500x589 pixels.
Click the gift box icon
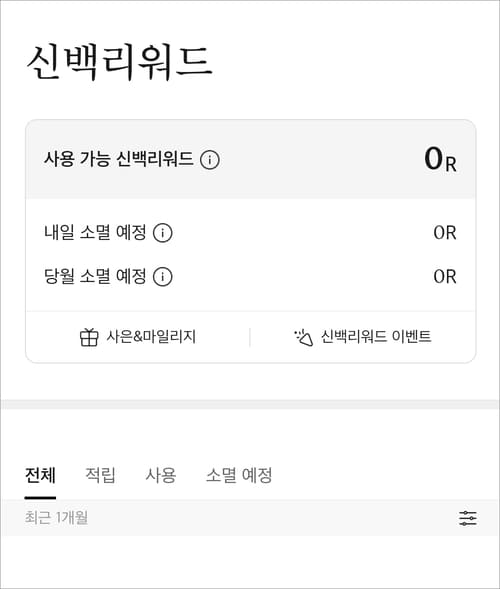tap(89, 337)
